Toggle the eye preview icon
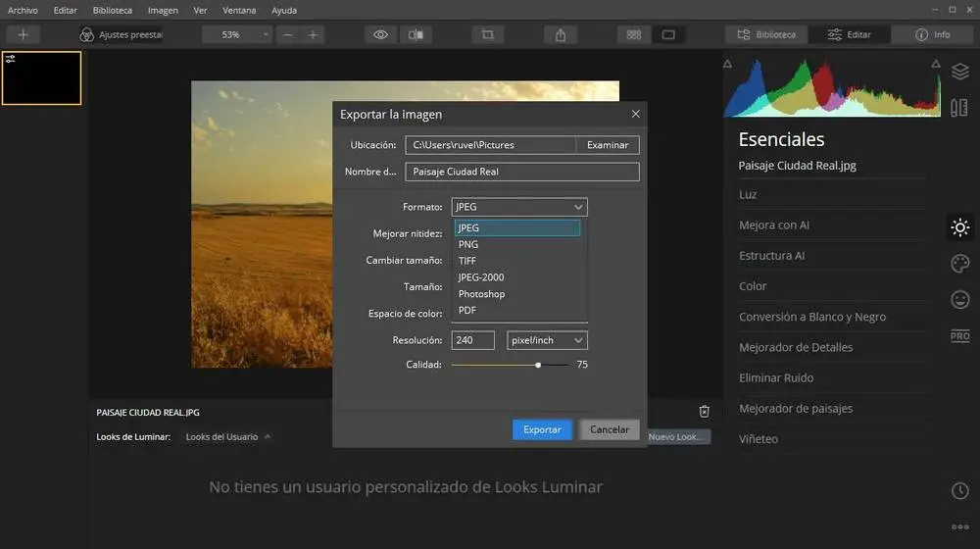The width and height of the screenshot is (980, 549). tap(380, 34)
